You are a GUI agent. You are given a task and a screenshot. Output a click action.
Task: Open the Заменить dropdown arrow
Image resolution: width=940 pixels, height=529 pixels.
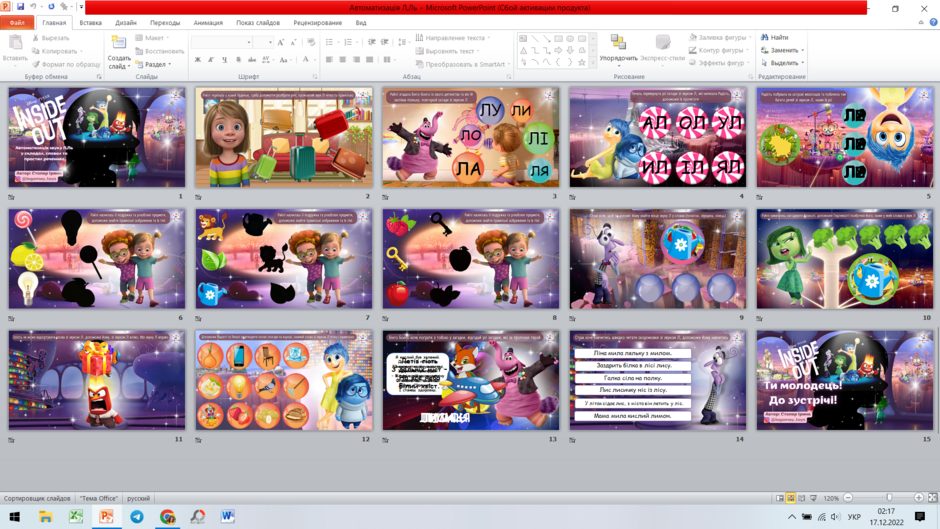pos(803,50)
